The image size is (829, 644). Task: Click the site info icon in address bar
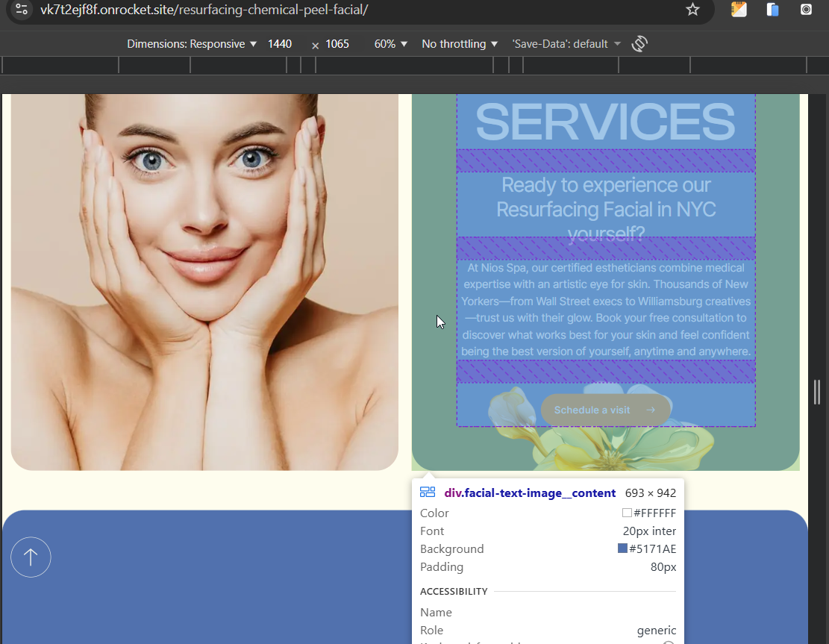pyautogui.click(x=22, y=9)
